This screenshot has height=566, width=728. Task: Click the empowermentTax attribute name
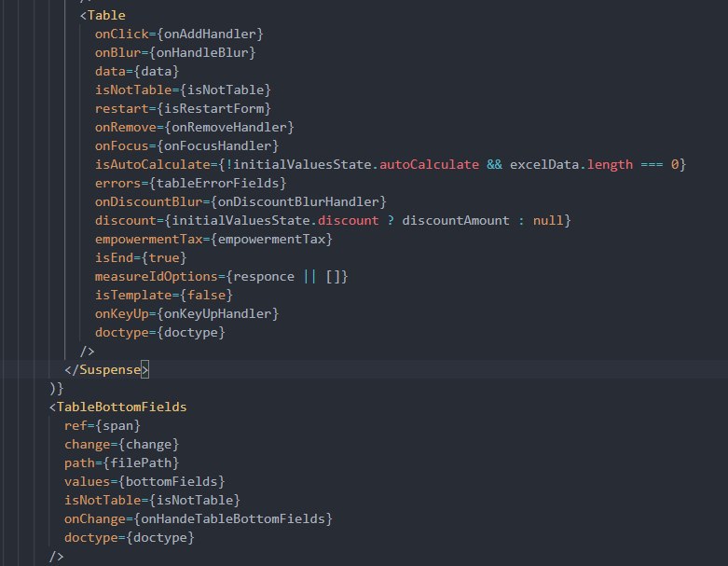[148, 239]
